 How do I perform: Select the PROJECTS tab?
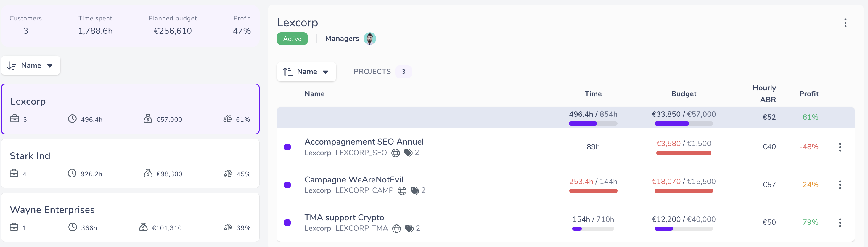(x=382, y=72)
